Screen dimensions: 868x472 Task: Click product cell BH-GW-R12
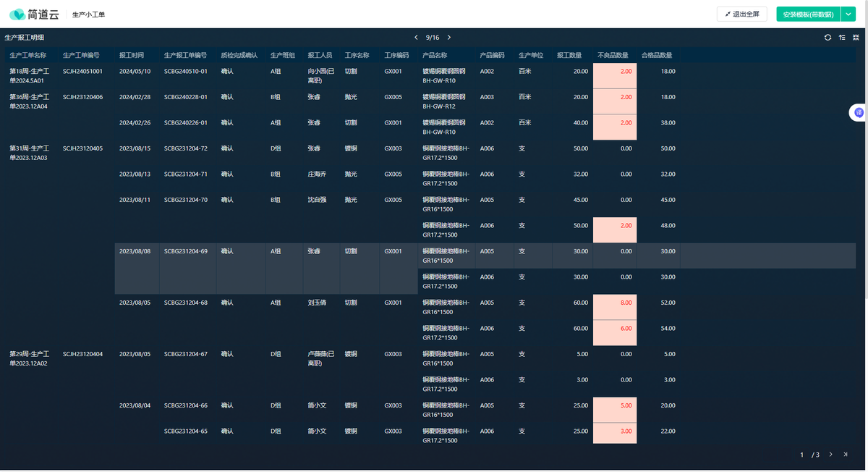(x=444, y=101)
